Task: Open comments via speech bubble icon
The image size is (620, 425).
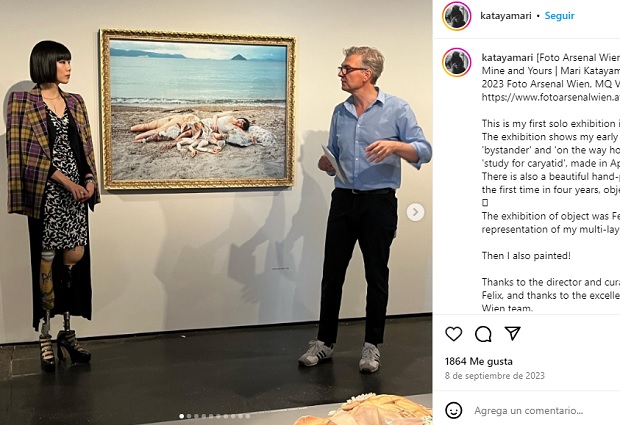Action: [x=483, y=334]
